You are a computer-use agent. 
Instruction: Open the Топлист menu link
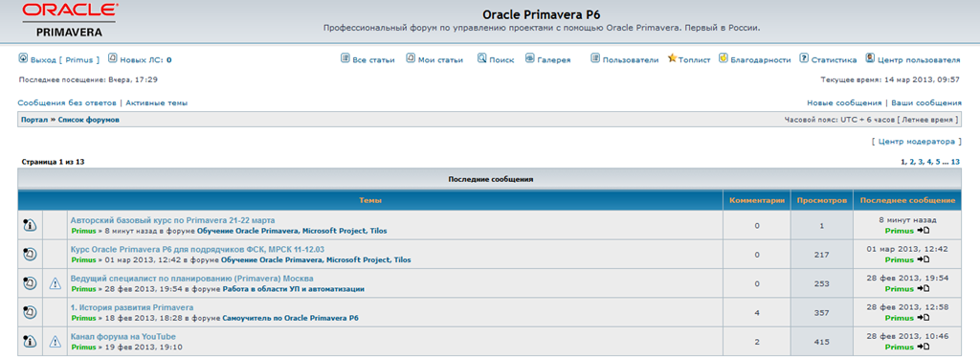695,60
